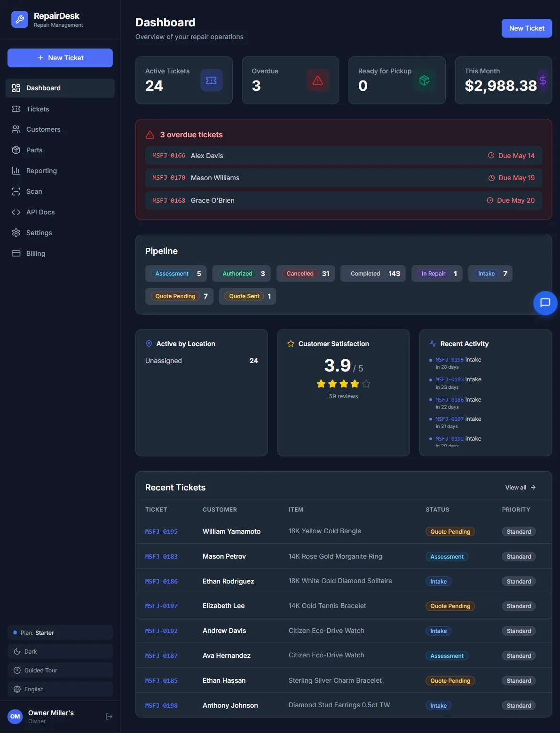Viewport: 560px width, 742px height.
Task: Click the Active Tickets stat card
Action: coord(184,80)
